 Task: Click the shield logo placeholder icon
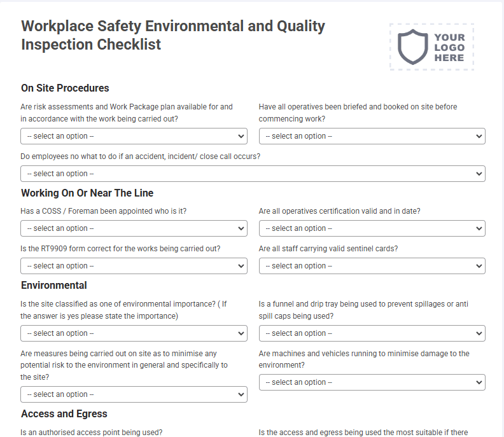click(413, 47)
